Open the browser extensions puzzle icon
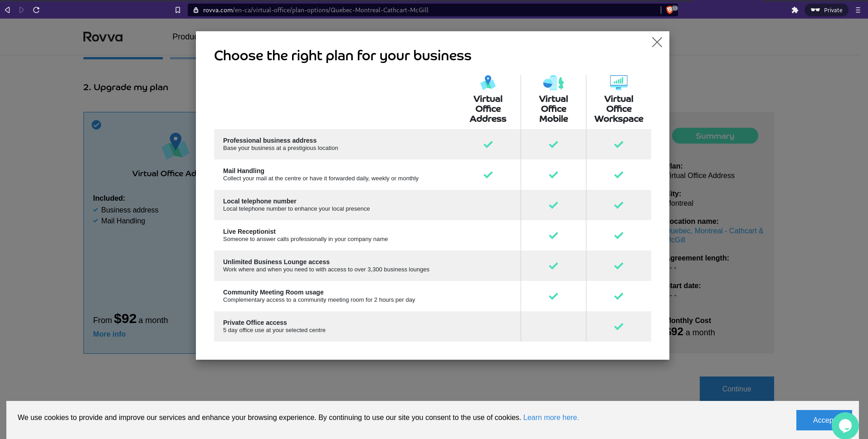The image size is (868, 439). coord(795,10)
